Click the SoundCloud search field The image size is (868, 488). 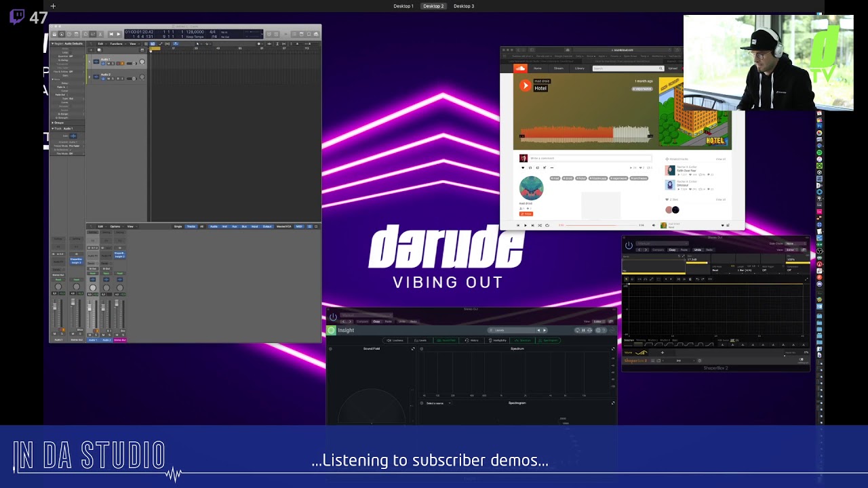pyautogui.click(x=628, y=68)
